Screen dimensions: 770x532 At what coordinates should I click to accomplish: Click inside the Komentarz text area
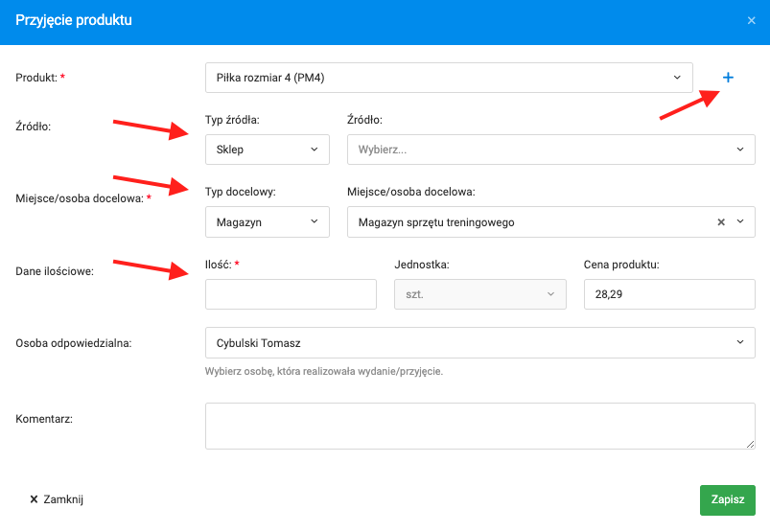click(x=479, y=425)
